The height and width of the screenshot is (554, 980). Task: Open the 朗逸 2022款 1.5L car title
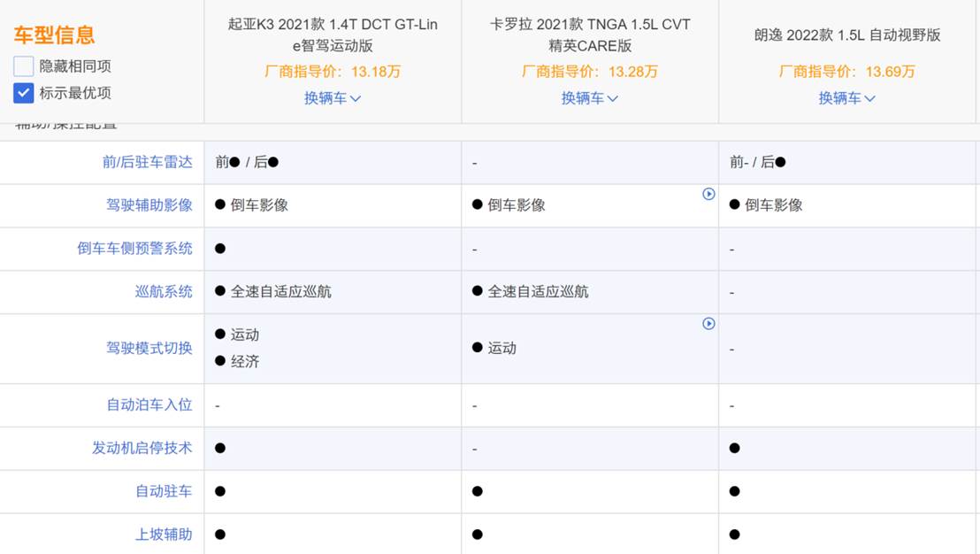coord(846,35)
